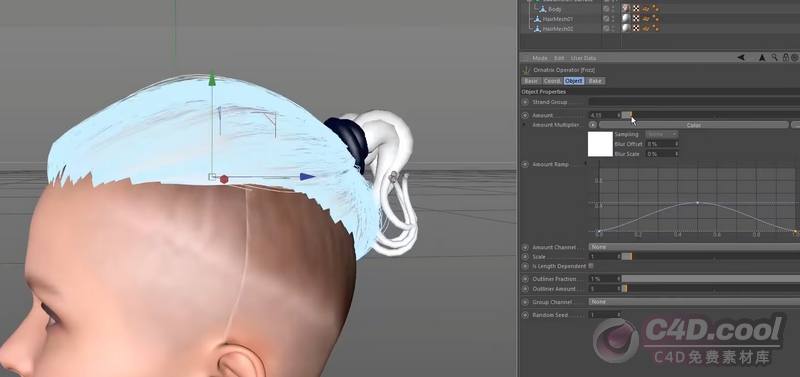Select the HairMesh01 object
The width and height of the screenshot is (800, 377).
pos(558,19)
